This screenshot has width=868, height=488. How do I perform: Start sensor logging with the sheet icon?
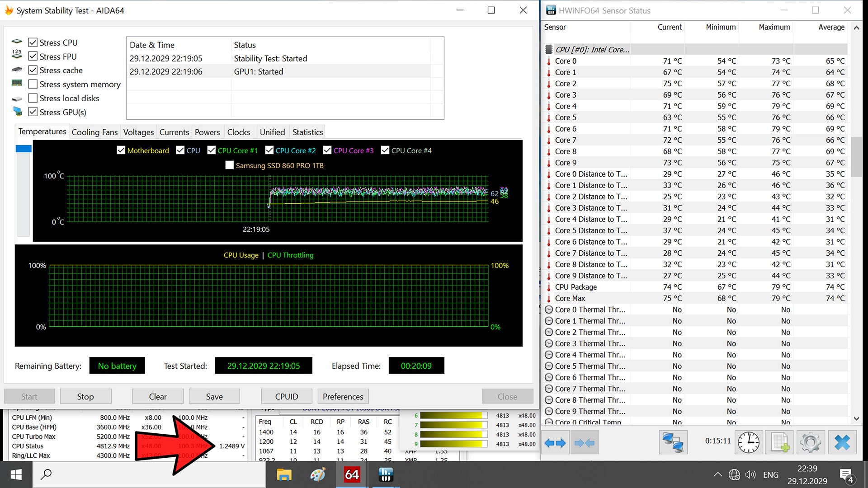779,443
